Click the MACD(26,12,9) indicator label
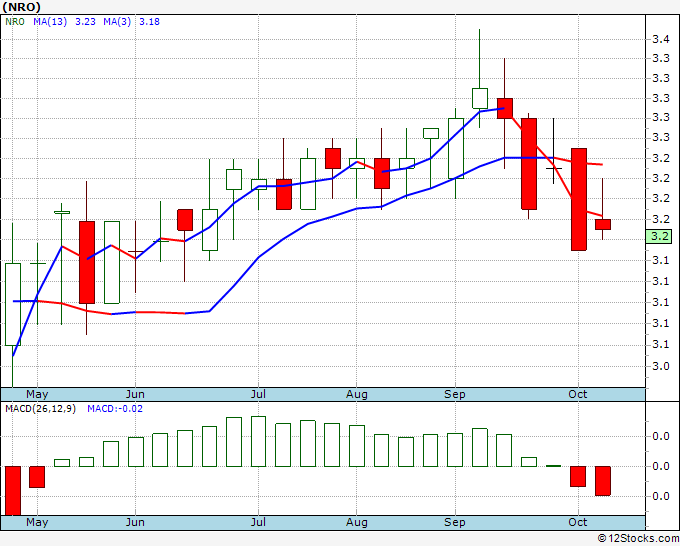The height and width of the screenshot is (546, 680). coord(40,409)
